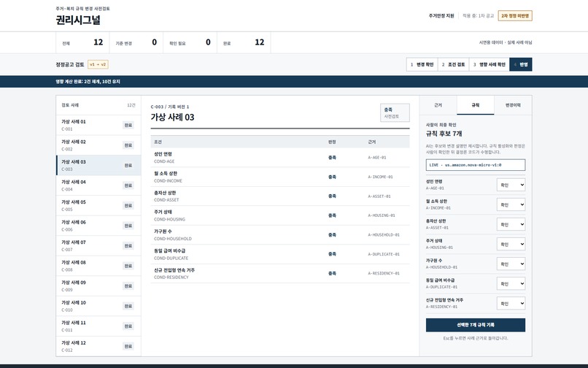
Task: Open the 확인 dropdown for A-DUPLICATE-01 동일 급여 비수급
Action: coord(511,283)
